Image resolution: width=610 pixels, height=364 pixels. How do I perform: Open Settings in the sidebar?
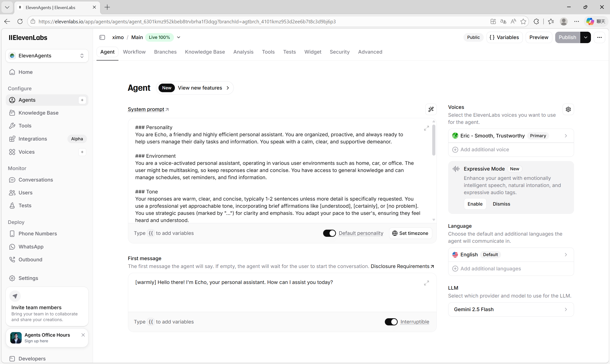coord(47,278)
